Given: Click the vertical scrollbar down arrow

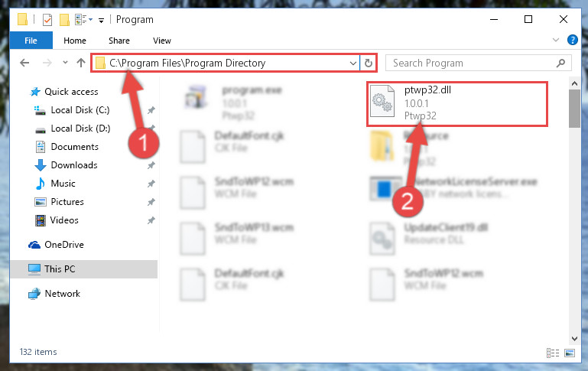Looking at the screenshot, I should (x=574, y=338).
